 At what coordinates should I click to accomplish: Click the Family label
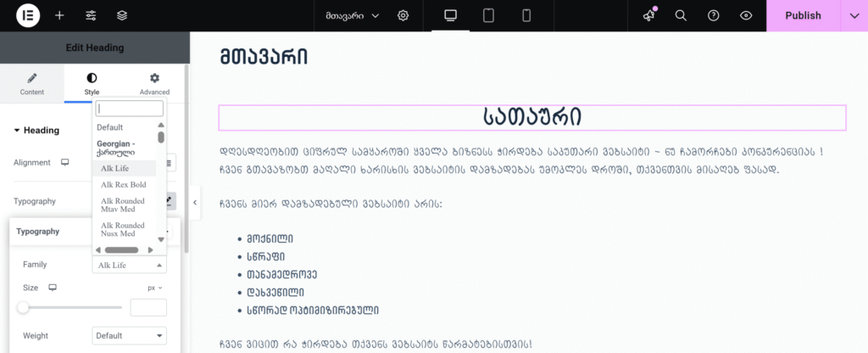[35, 265]
